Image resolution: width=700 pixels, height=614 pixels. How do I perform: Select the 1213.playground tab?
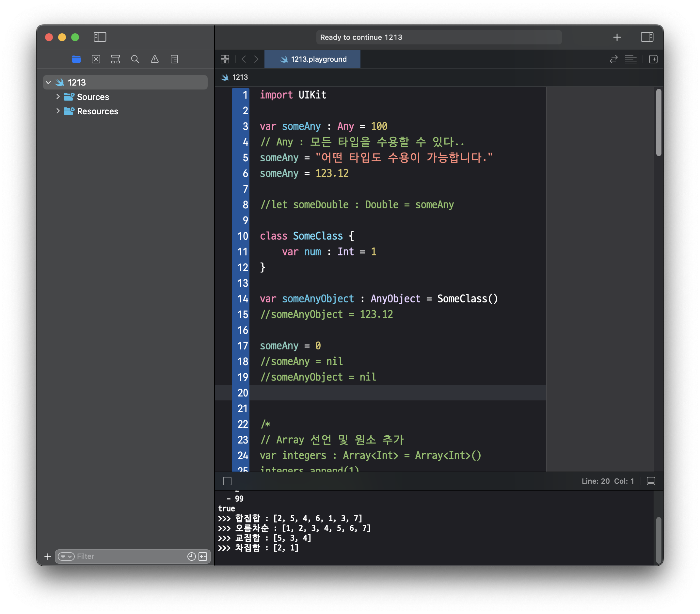tap(312, 59)
